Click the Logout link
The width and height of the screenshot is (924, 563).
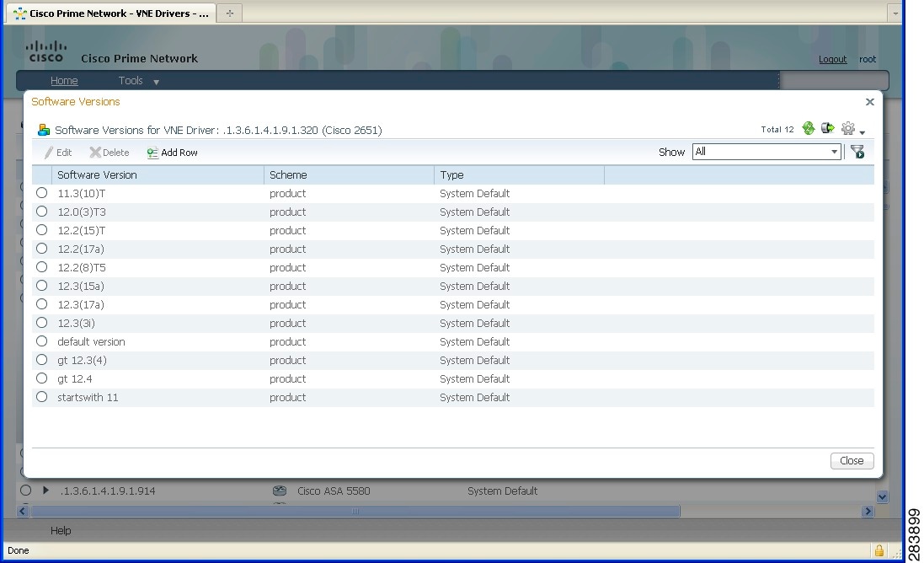(833, 59)
